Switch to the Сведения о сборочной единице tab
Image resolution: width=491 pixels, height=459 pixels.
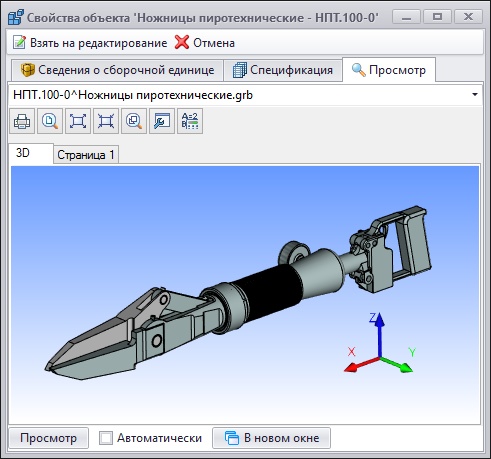pyautogui.click(x=117, y=70)
